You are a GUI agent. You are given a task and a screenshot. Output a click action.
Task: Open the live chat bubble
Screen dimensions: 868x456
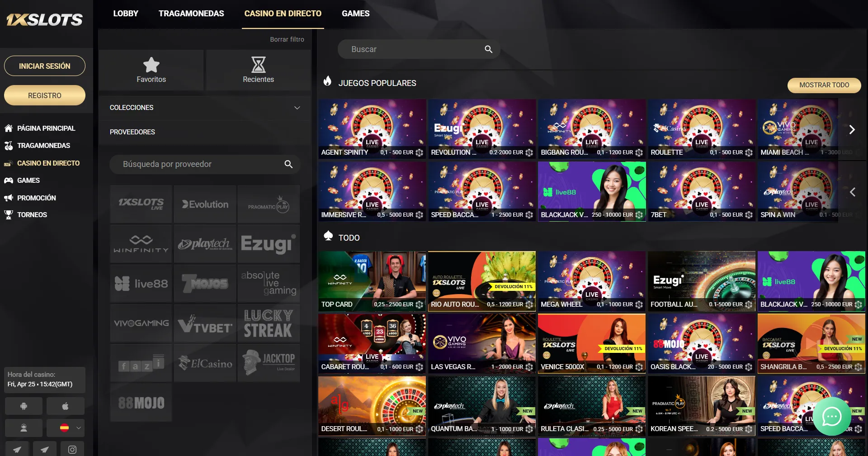point(831,417)
